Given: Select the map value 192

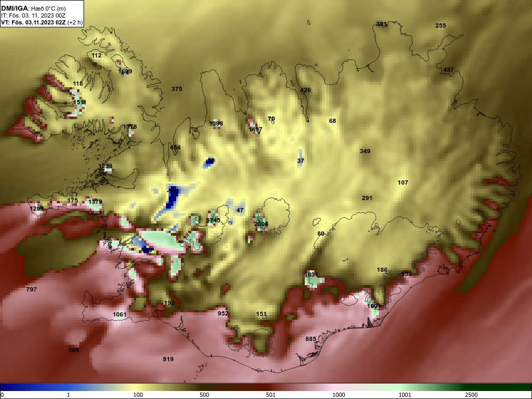Looking at the screenshot, I should (169, 303).
